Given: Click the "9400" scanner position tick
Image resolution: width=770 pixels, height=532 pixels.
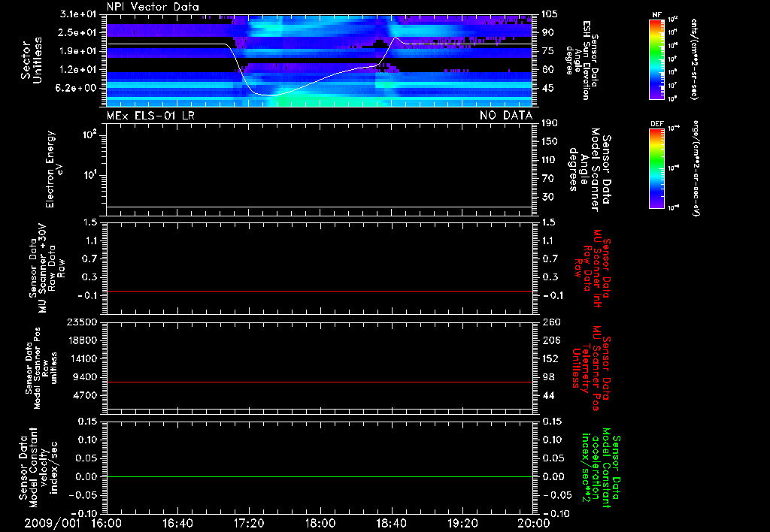Looking at the screenshot, I should (85, 377).
